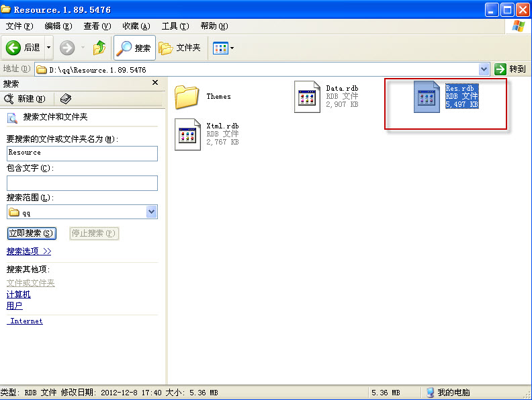The image size is (532, 400).
Task: Click the Themes folder name label
Action: pos(218,96)
